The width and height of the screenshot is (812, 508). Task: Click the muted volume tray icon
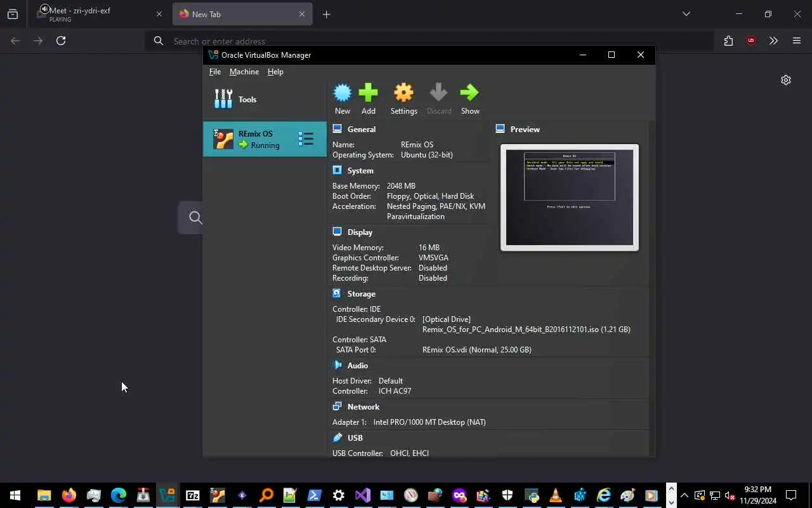click(x=730, y=495)
